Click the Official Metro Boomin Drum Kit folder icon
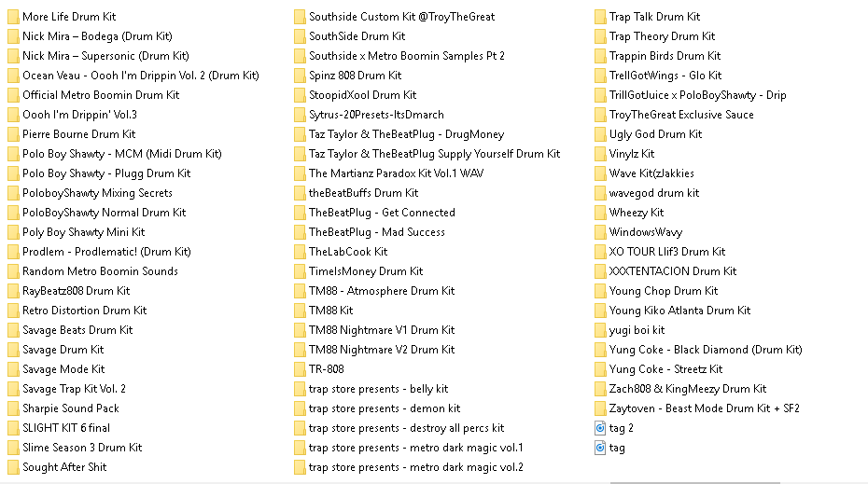Screen dimensions: 868x484 click(x=13, y=95)
